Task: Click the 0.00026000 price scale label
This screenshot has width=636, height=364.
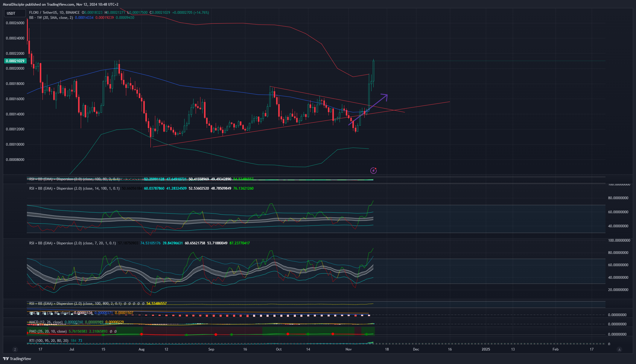Action: click(x=15, y=23)
